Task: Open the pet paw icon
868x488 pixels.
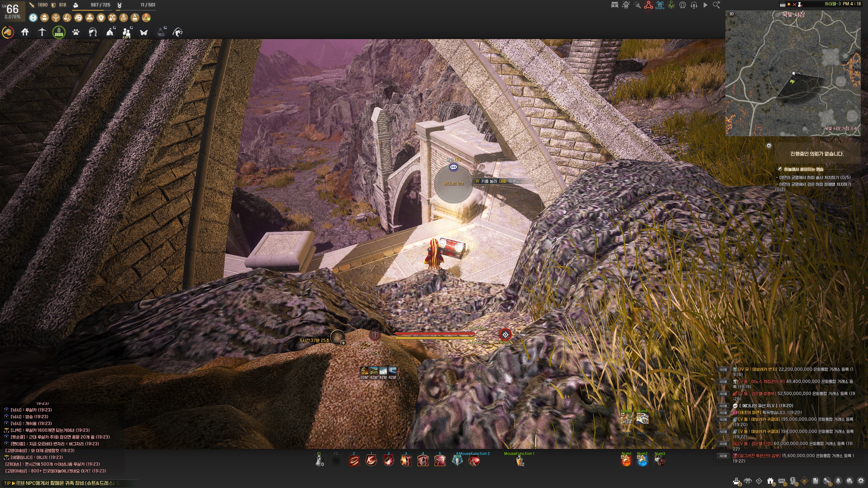Action: pyautogui.click(x=76, y=32)
